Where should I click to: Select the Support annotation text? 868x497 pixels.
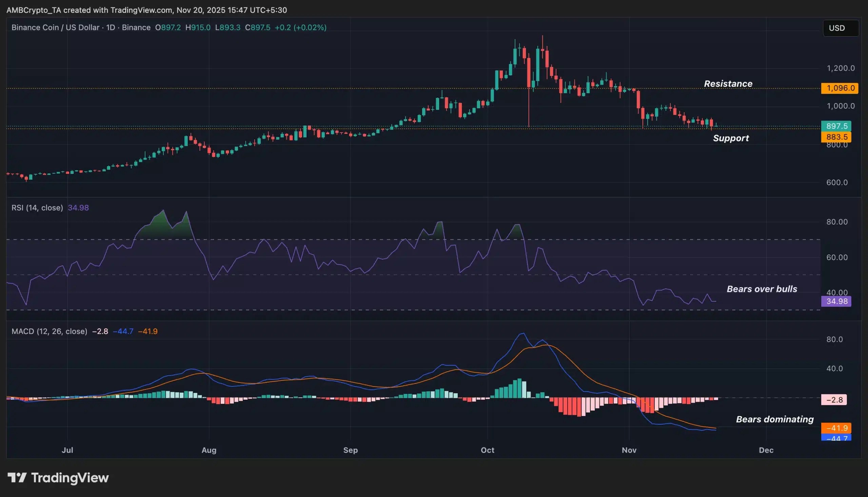coord(731,138)
